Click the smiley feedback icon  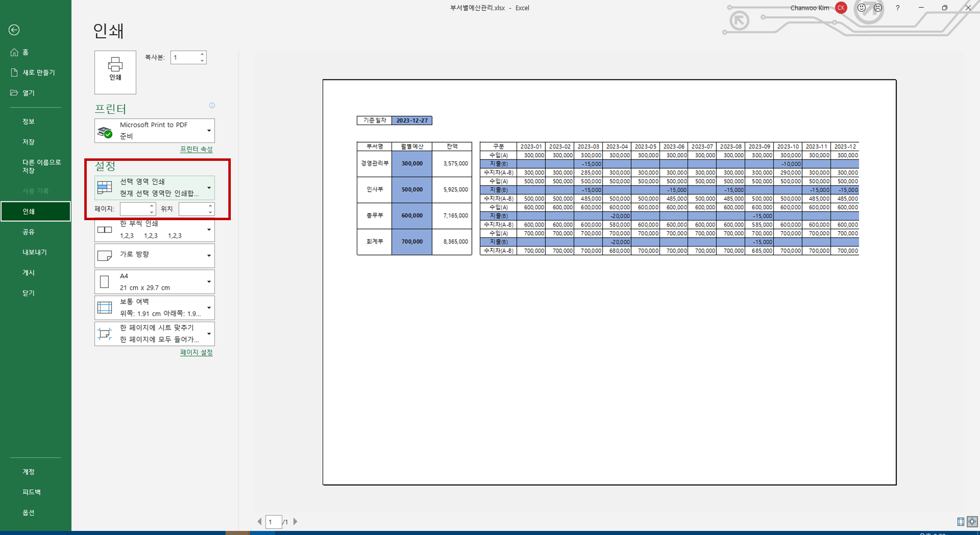861,8
